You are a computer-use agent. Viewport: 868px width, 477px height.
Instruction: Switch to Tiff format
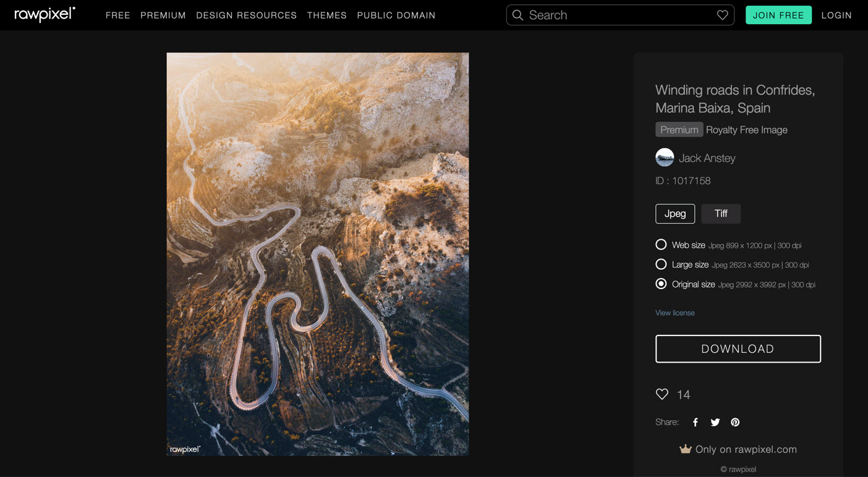pyautogui.click(x=721, y=214)
